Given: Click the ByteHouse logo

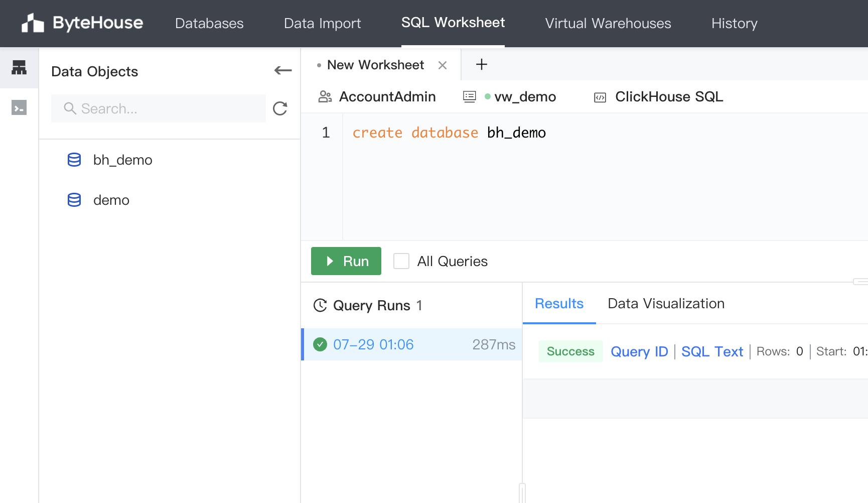Looking at the screenshot, I should coord(82,23).
